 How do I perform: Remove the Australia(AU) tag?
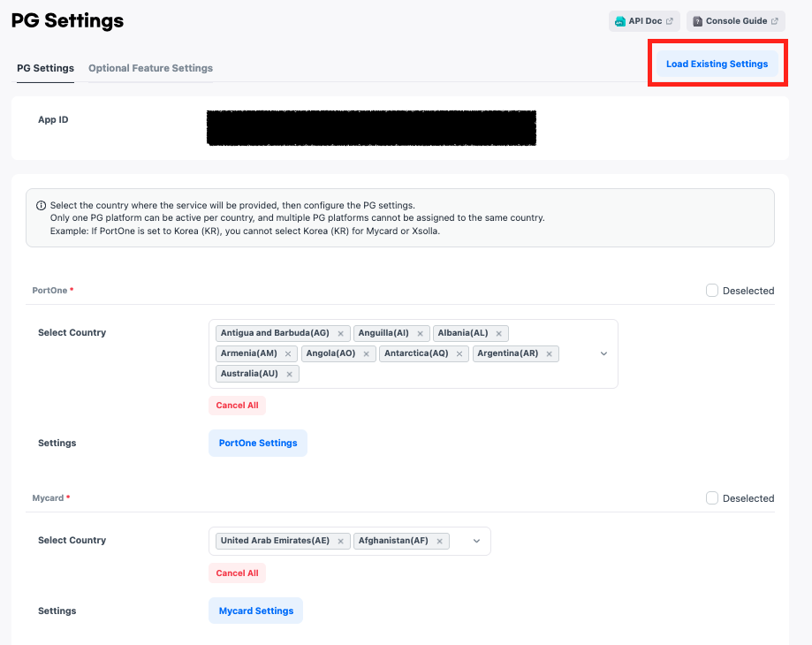point(289,374)
